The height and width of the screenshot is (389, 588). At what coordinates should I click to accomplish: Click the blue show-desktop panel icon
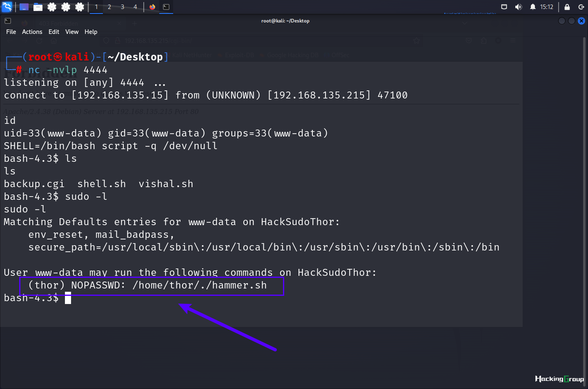click(x=24, y=7)
